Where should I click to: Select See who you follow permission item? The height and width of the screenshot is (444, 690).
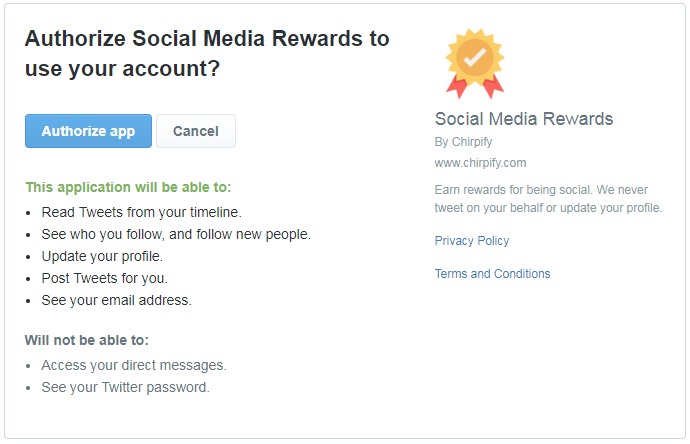click(x=176, y=234)
